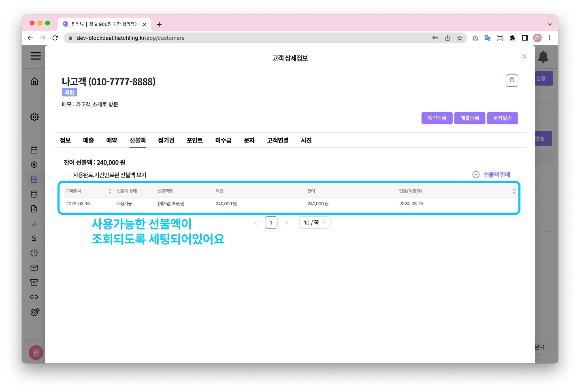Click the mail envelope sidebar icon
580x392 pixels.
click(34, 268)
